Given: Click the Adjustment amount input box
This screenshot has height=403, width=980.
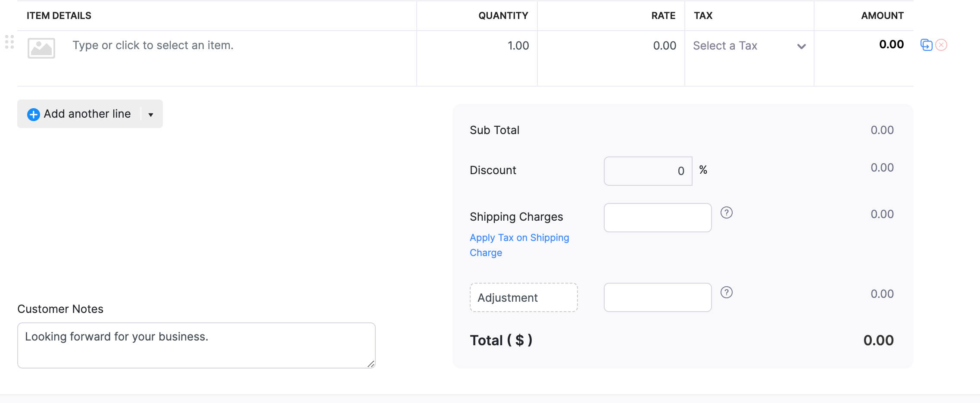Looking at the screenshot, I should click(657, 297).
